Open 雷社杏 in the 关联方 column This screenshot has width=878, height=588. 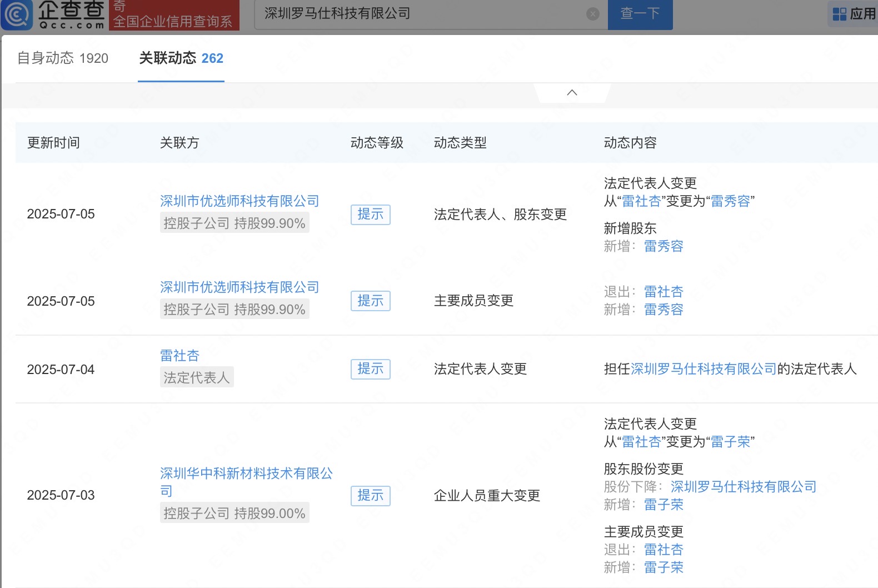(179, 355)
